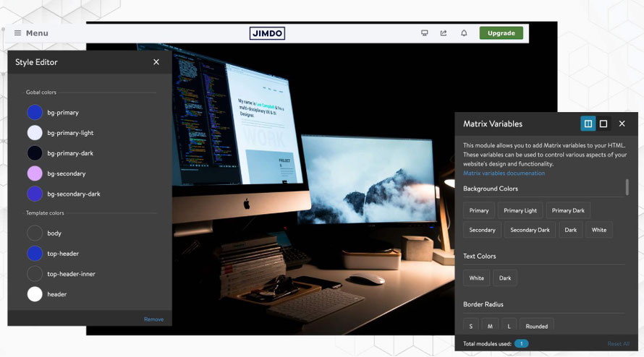
Task: Click the bg-secondary-dark label
Action: tap(74, 194)
